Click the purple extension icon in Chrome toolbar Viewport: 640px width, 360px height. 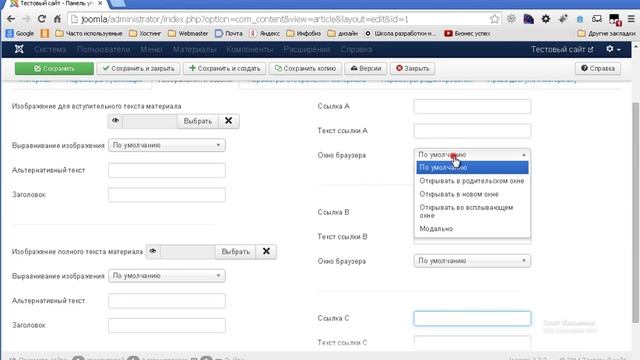point(529,19)
